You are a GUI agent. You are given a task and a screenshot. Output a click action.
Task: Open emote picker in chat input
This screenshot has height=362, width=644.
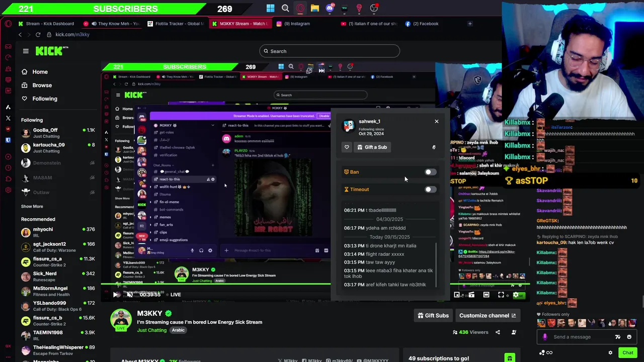click(x=629, y=337)
